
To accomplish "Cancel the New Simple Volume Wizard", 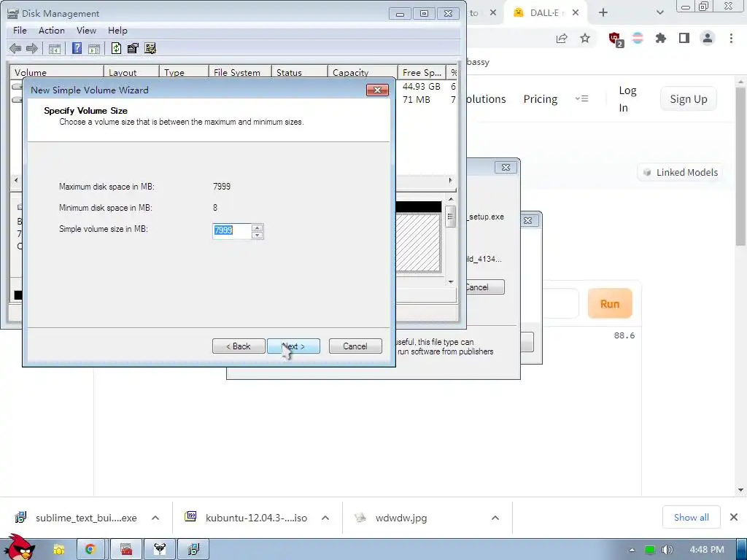I will [355, 346].
